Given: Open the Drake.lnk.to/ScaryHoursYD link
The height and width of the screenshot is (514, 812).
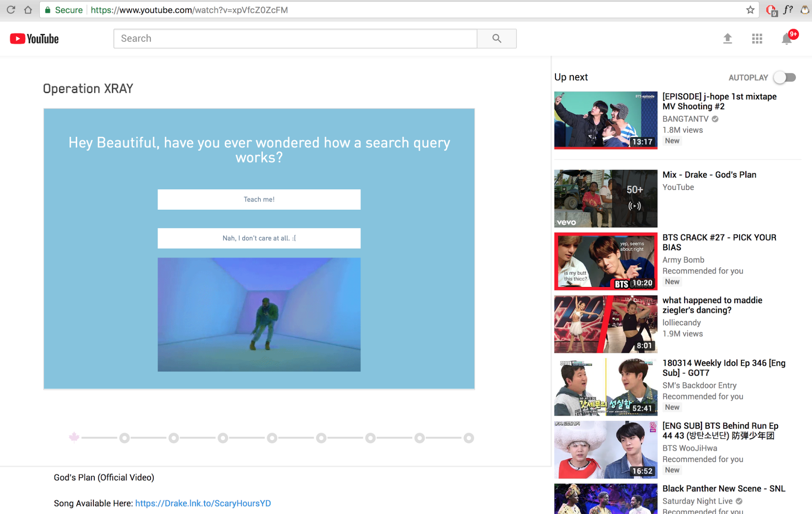Looking at the screenshot, I should [x=203, y=503].
